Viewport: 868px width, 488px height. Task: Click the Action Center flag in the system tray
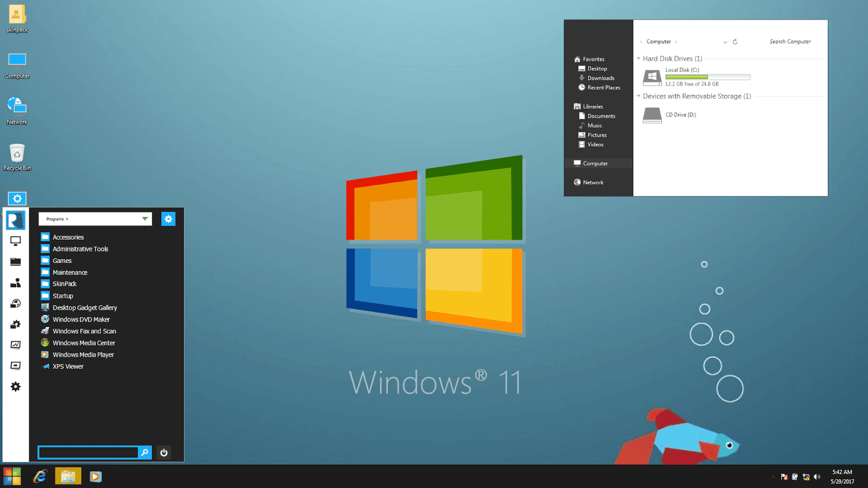coord(784,477)
